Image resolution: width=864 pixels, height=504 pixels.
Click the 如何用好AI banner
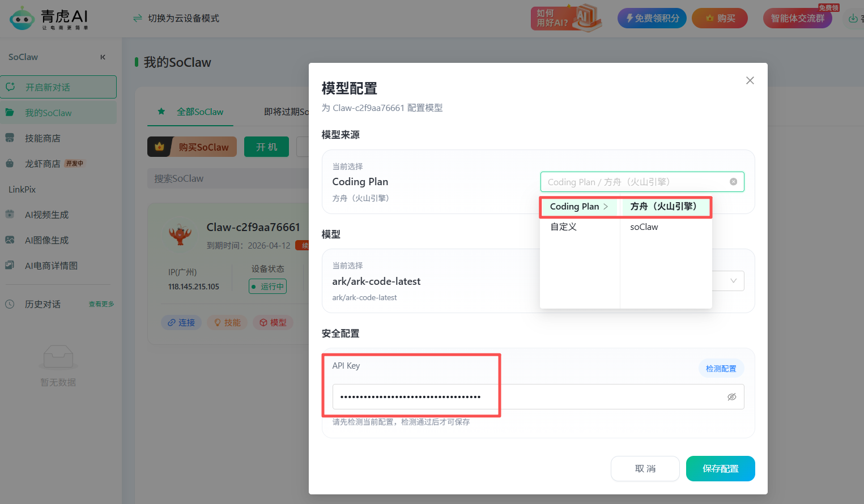(x=566, y=18)
